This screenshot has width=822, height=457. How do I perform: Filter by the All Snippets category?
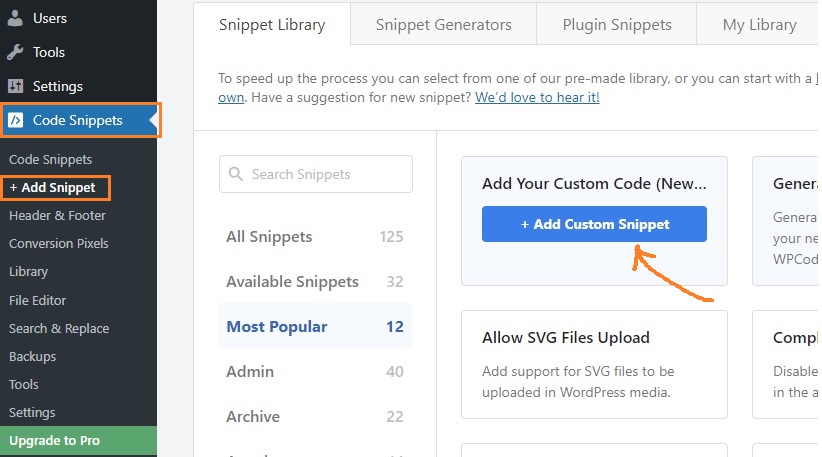click(315, 236)
